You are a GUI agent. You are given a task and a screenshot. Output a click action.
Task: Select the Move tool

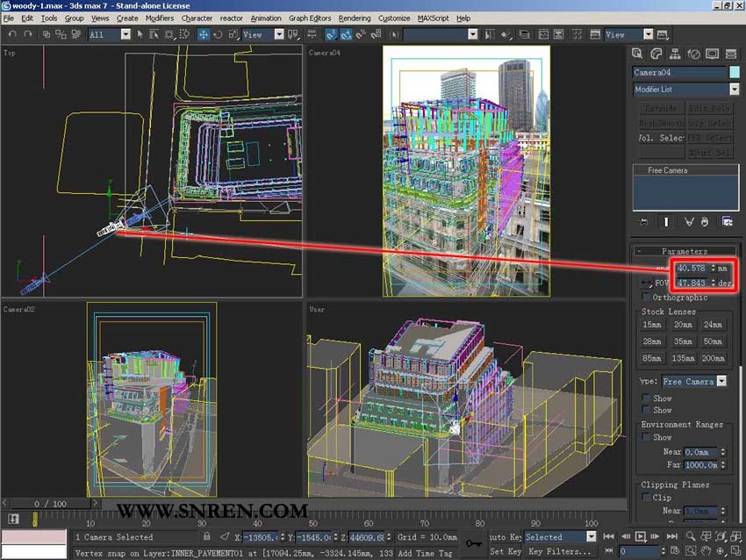[x=203, y=34]
